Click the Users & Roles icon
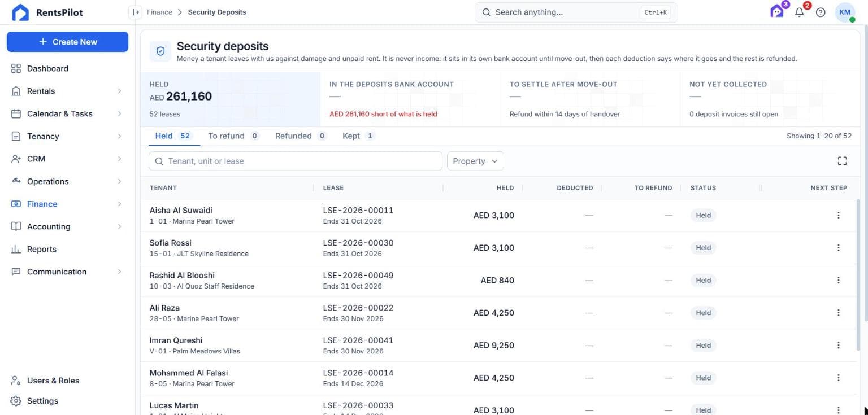 coord(16,381)
